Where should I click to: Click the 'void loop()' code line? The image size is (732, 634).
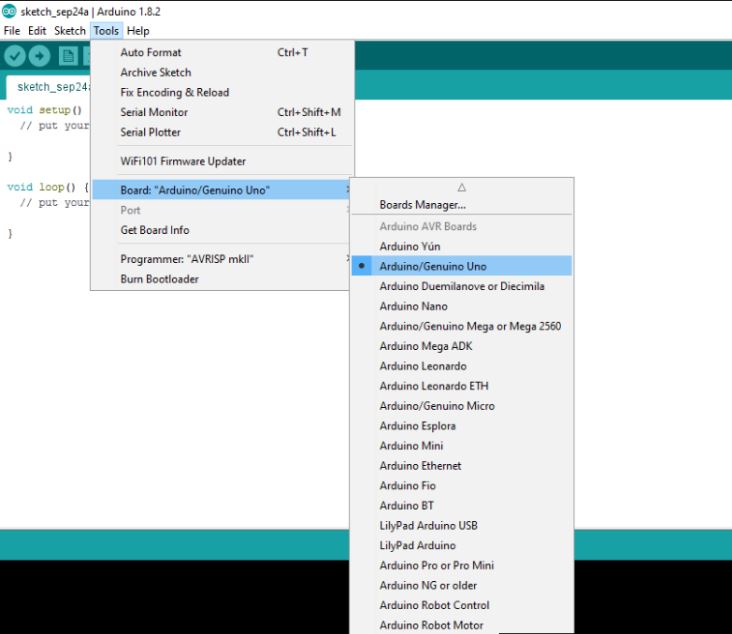[x=48, y=187]
